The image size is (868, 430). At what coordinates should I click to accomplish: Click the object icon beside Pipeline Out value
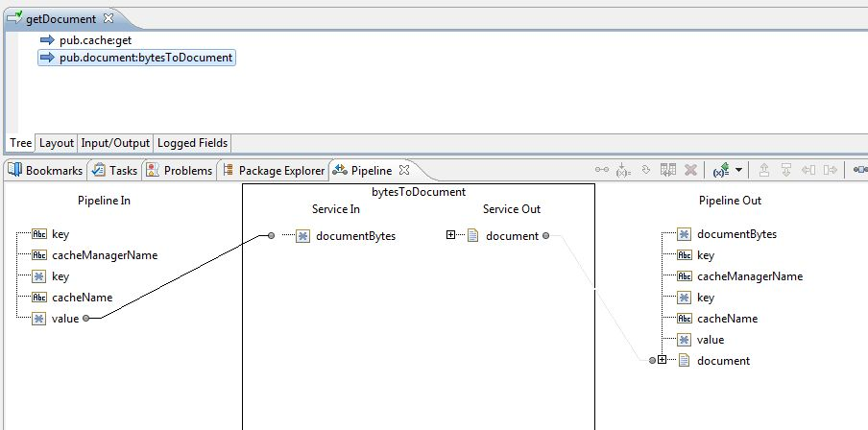(685, 340)
